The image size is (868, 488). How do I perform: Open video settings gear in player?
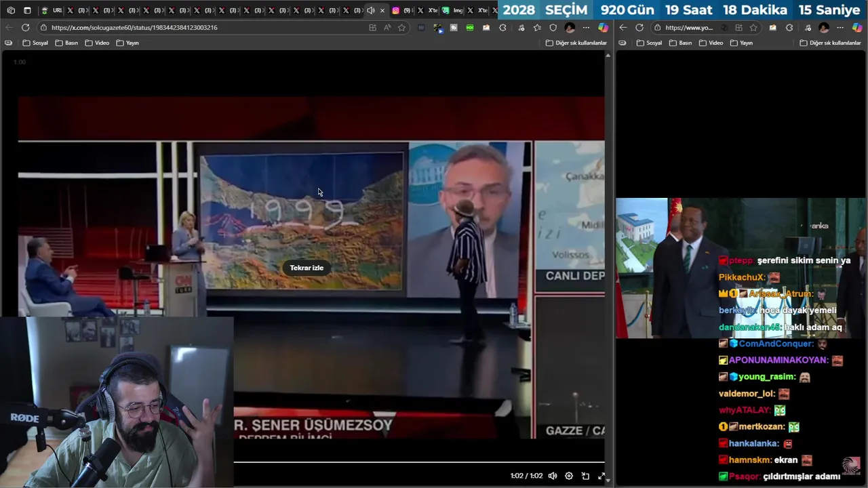569,476
